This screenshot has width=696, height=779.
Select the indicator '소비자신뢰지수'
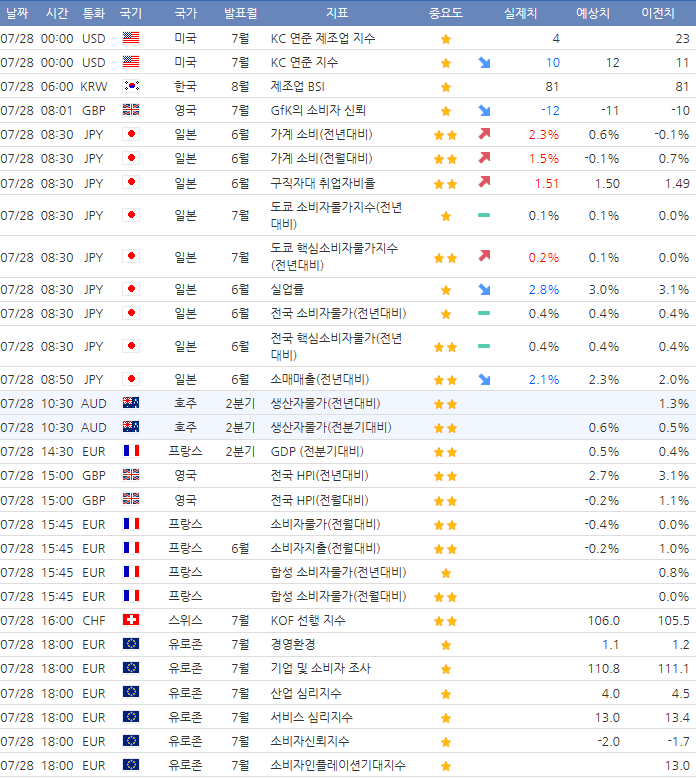click(310, 741)
